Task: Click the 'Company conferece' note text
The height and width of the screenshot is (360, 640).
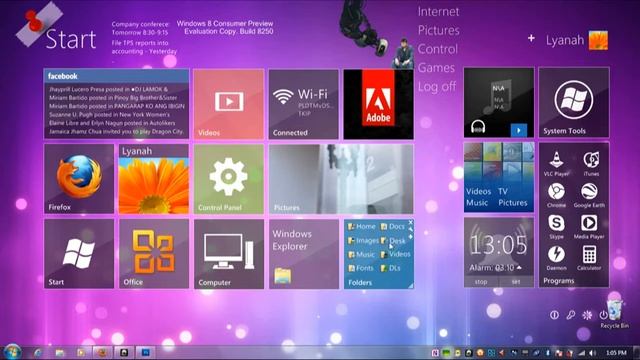Action: (x=140, y=24)
